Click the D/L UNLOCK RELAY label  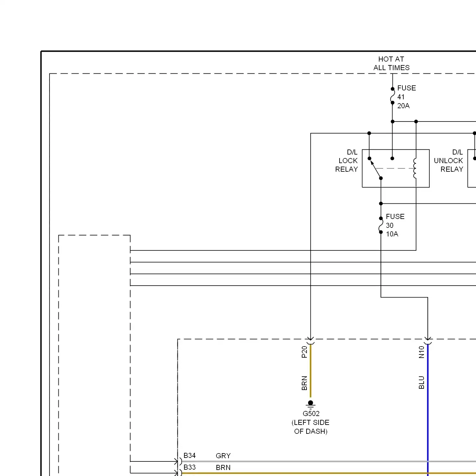click(x=449, y=161)
